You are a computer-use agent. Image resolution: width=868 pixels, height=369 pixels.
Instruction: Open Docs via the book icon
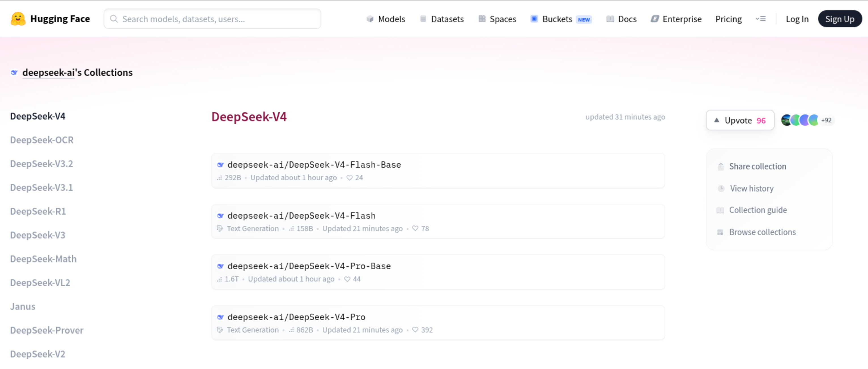click(x=610, y=19)
